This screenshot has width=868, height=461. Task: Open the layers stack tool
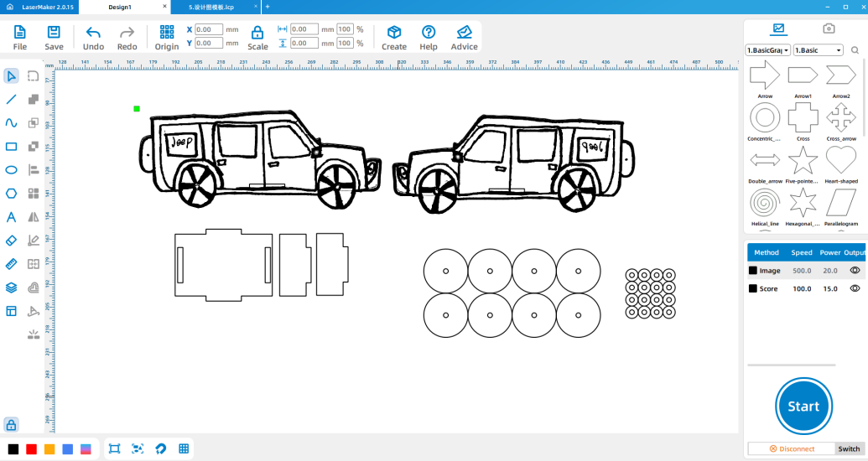(11, 287)
